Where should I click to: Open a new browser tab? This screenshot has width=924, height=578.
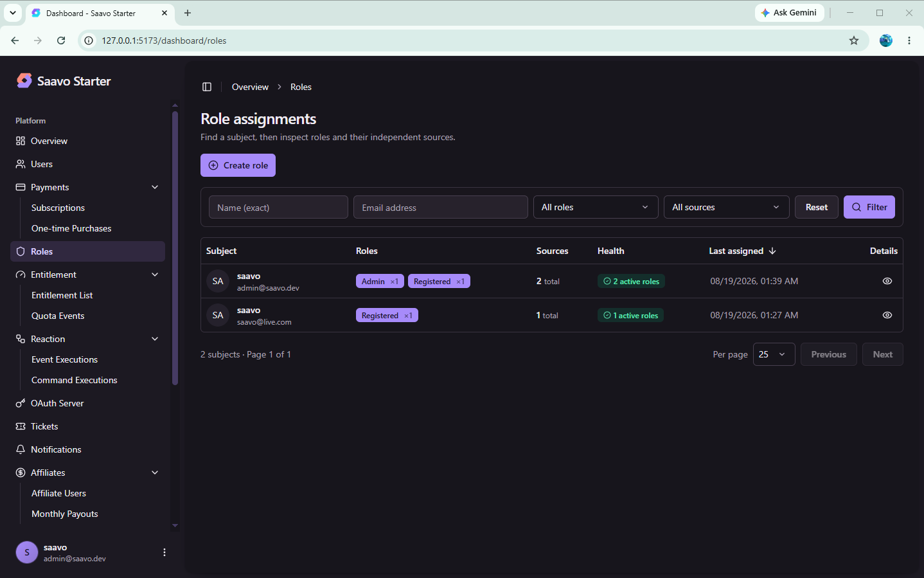[188, 13]
